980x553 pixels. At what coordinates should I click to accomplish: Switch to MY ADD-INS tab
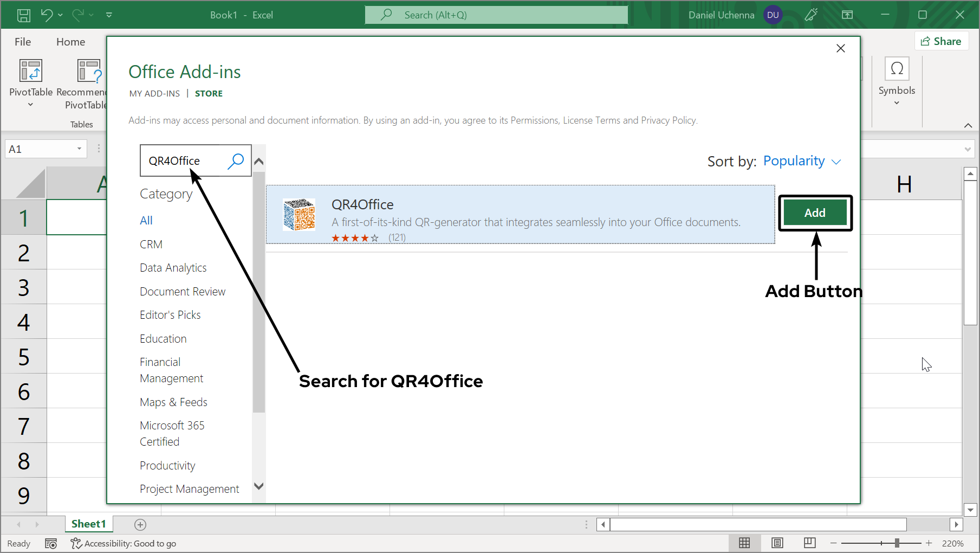click(x=154, y=94)
